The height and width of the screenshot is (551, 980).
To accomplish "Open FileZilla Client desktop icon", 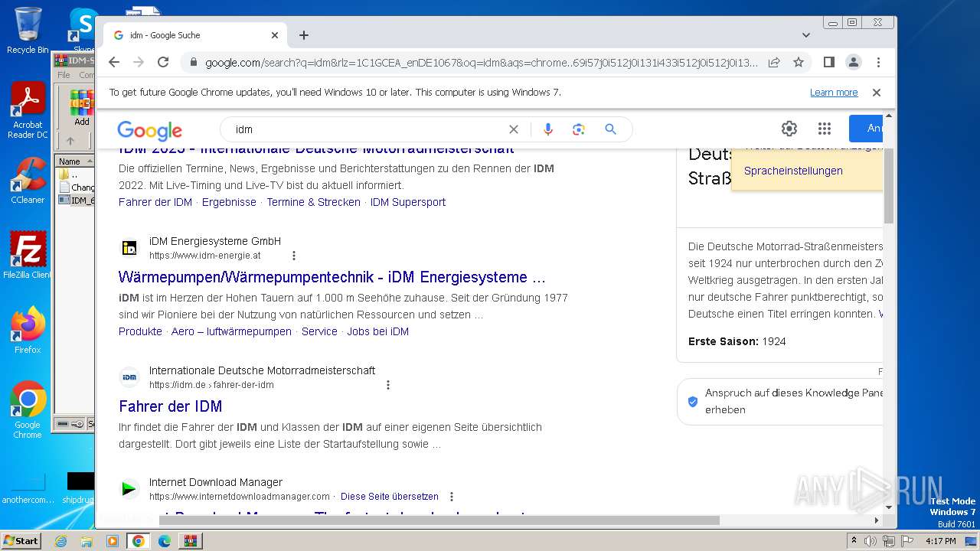I will point(28,256).
